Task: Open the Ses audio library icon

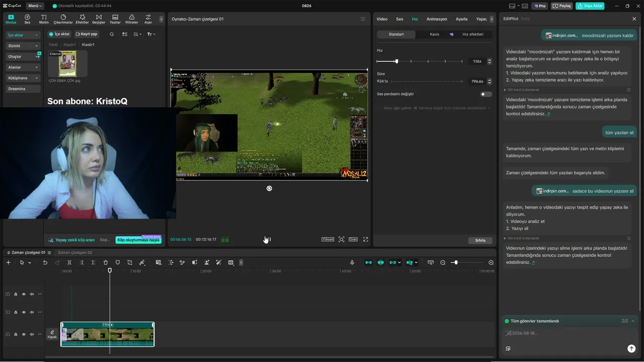Action: coord(27,19)
